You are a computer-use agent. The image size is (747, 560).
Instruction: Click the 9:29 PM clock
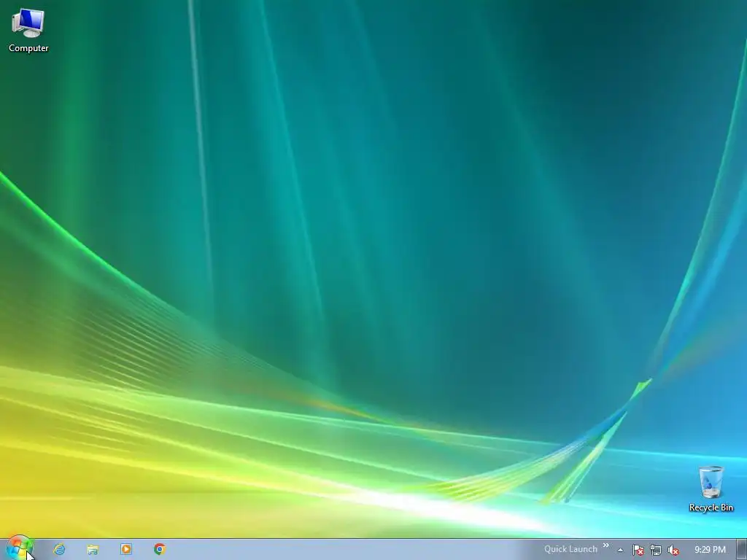(710, 550)
